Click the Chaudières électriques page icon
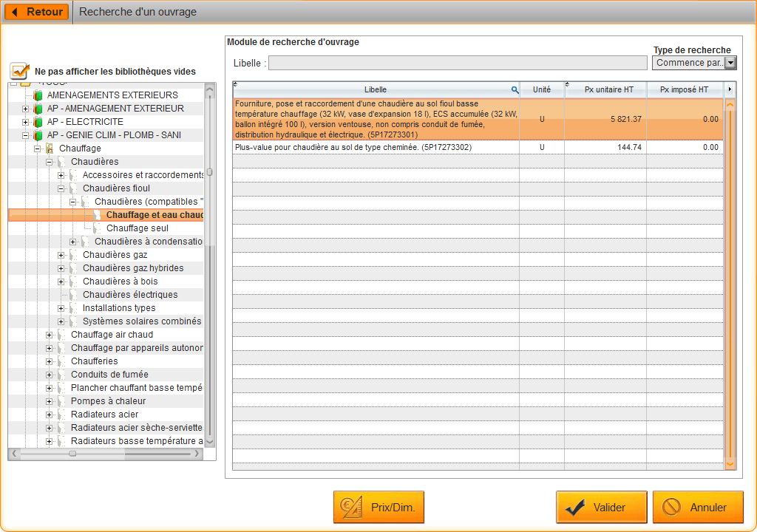 coord(73,295)
